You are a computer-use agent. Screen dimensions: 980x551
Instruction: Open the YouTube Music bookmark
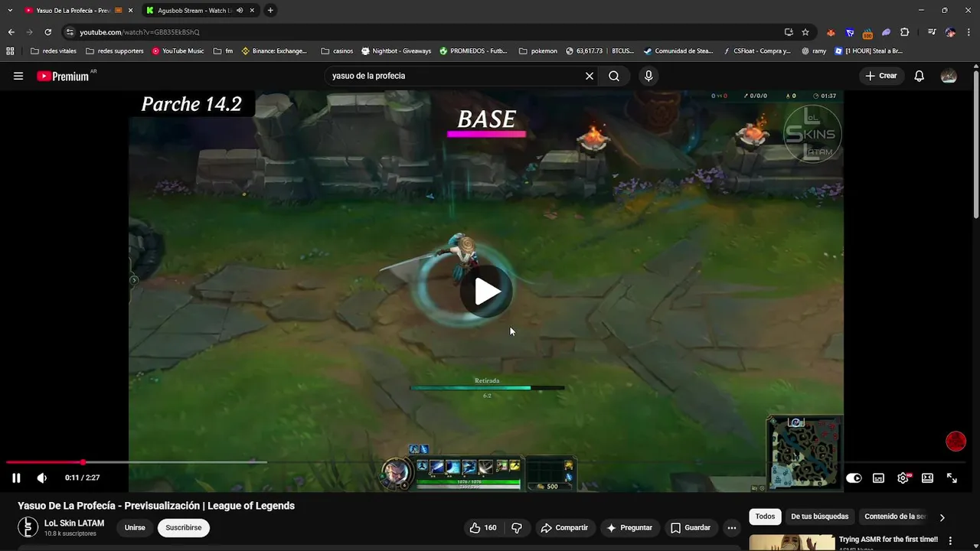(178, 51)
